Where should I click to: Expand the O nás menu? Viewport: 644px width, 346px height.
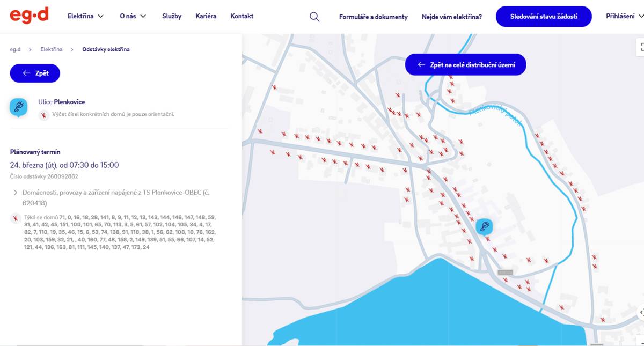133,16
